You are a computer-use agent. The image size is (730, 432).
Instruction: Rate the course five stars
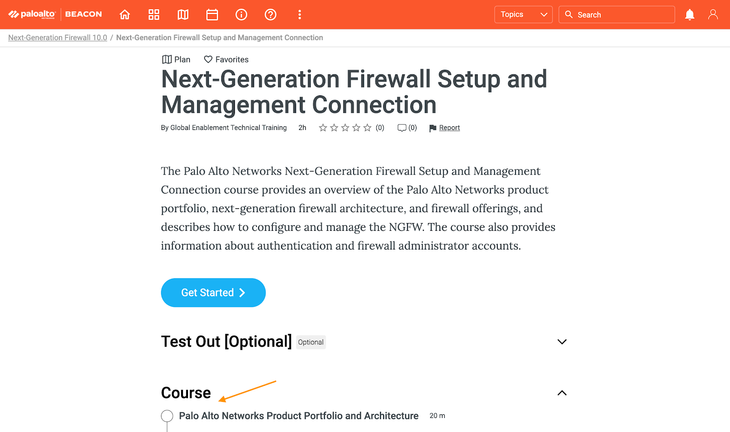point(367,128)
